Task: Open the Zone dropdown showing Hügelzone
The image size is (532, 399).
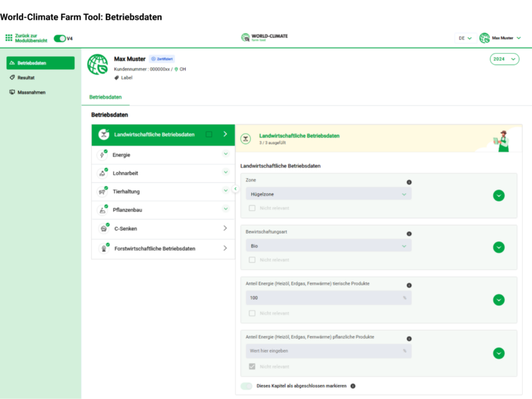Action: (x=329, y=194)
